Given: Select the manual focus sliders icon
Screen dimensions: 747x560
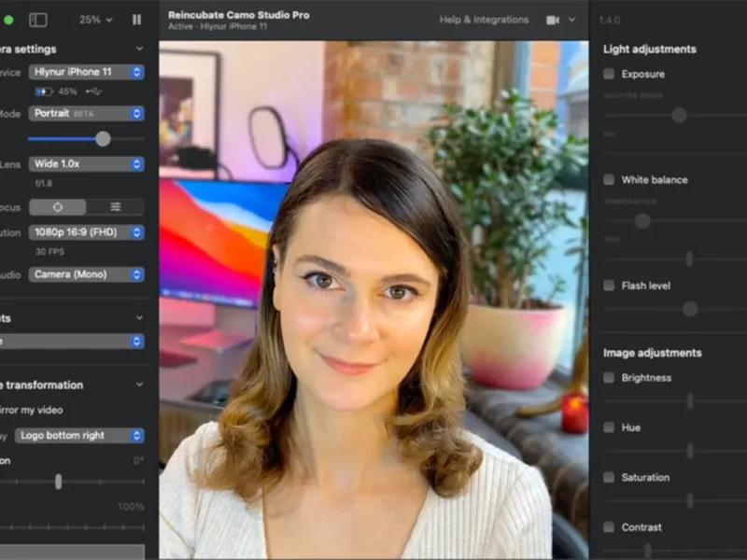Looking at the screenshot, I should point(115,207).
